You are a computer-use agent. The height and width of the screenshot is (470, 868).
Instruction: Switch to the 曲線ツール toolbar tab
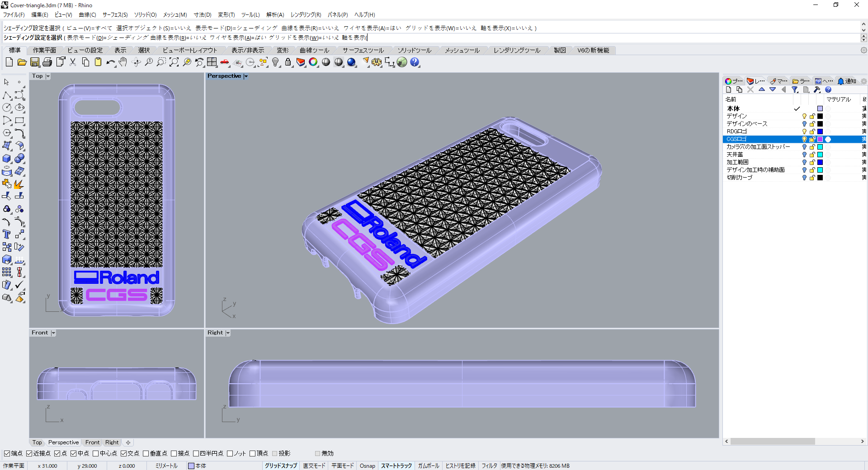(x=314, y=50)
